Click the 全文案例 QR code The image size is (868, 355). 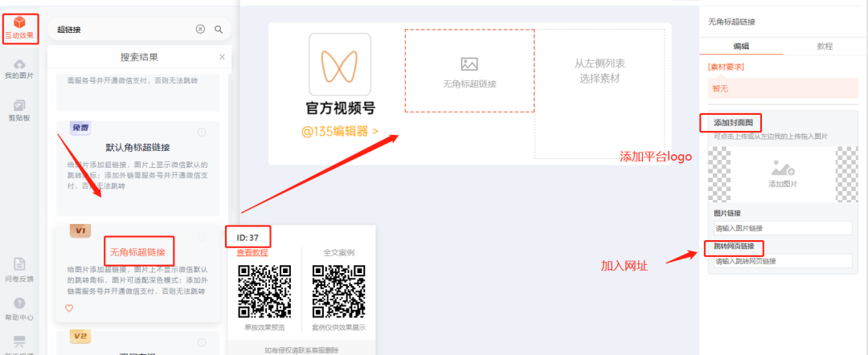pos(339,292)
